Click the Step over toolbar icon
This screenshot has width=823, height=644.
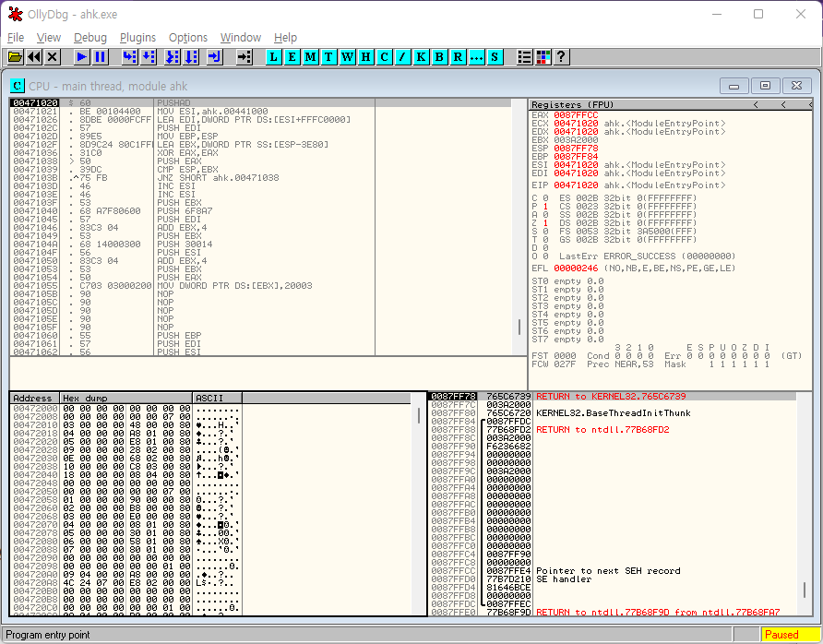tap(148, 56)
